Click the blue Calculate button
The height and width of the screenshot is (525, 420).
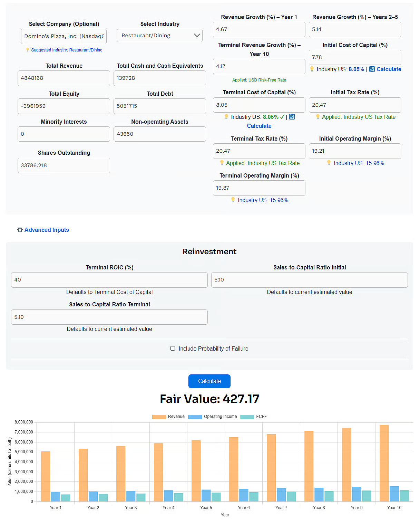click(209, 381)
